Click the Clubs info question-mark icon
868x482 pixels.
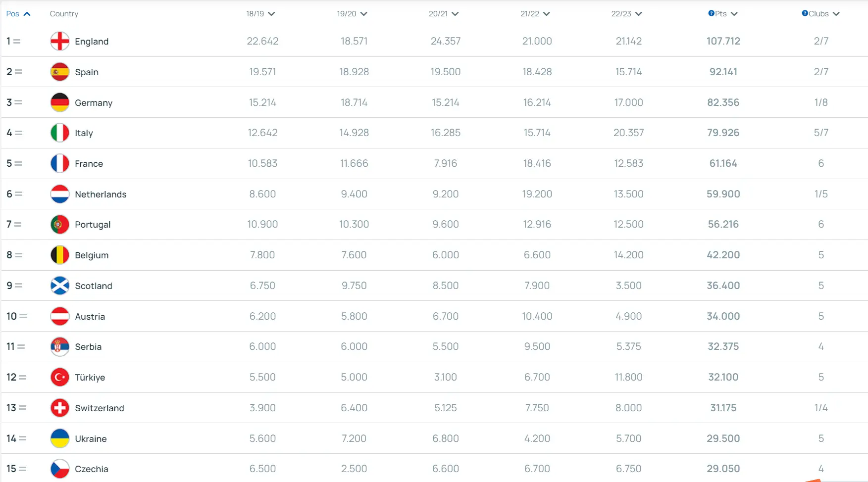coord(805,13)
